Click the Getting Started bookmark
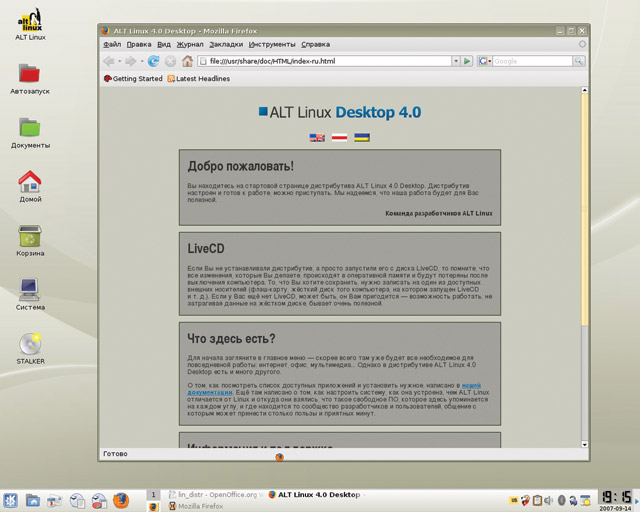Viewport: 640px width, 512px height. pos(133,78)
